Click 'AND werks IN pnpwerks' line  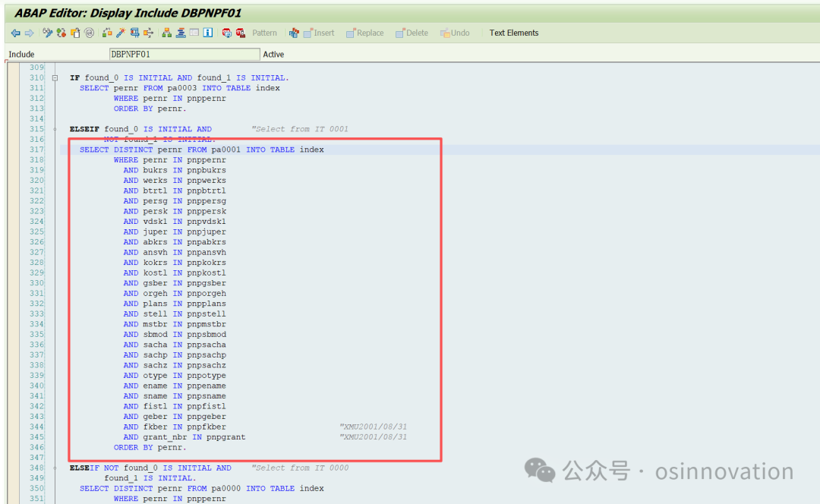click(x=175, y=181)
